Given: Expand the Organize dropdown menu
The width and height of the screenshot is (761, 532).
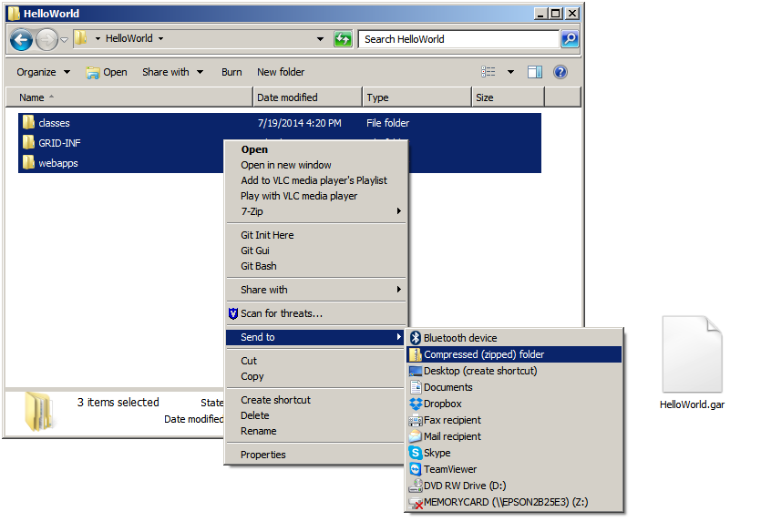Looking at the screenshot, I should pyautogui.click(x=44, y=72).
